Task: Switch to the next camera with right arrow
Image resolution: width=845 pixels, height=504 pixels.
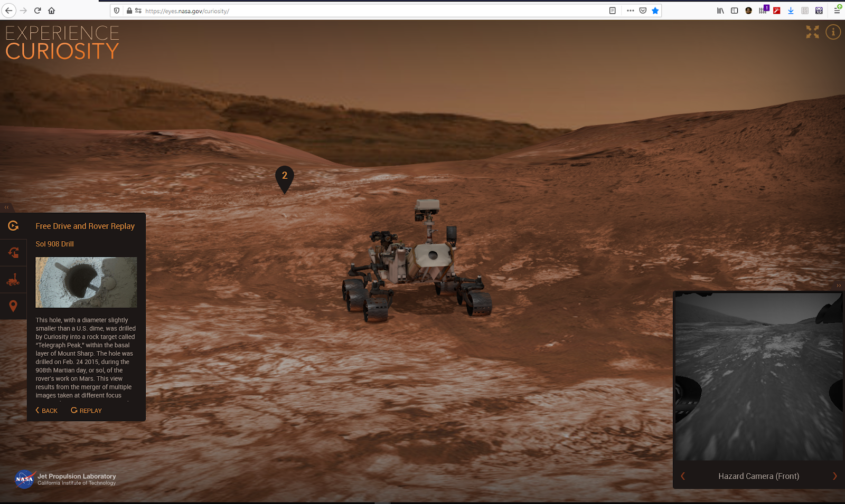Action: (836, 476)
